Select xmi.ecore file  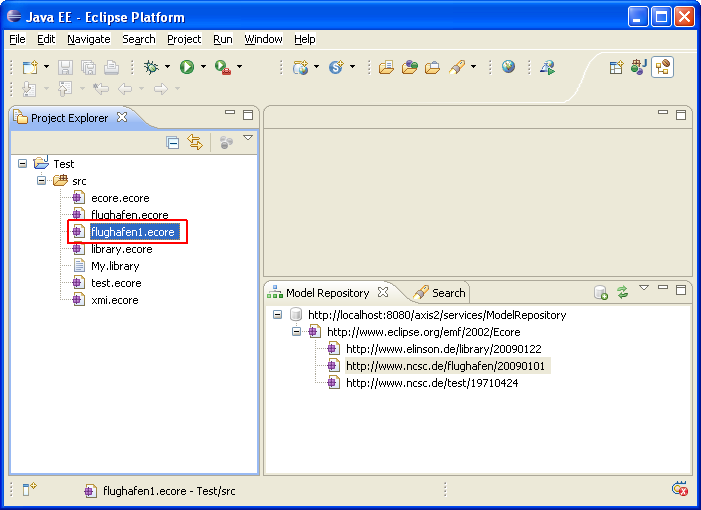[114, 300]
